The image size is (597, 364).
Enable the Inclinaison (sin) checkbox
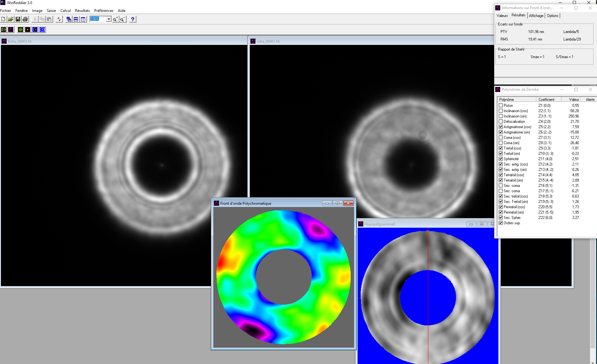click(501, 116)
